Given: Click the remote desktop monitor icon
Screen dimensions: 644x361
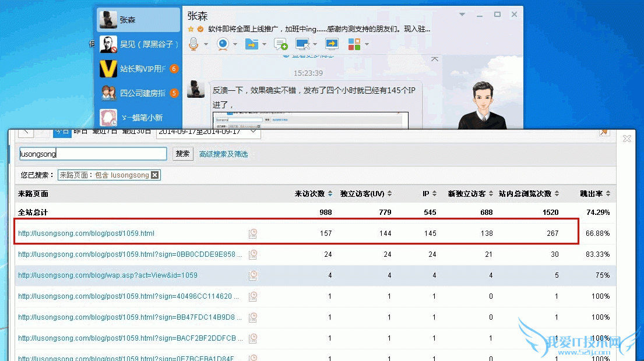Looking at the screenshot, I should click(x=302, y=44).
